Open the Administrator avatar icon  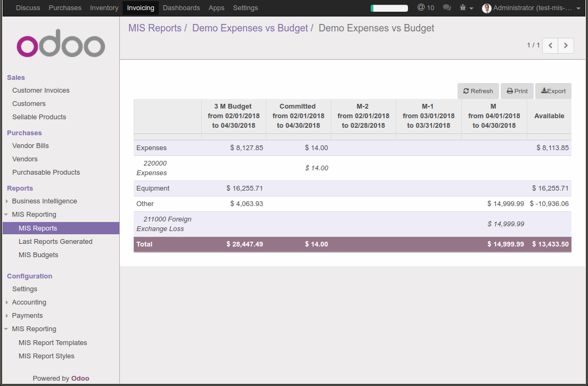pyautogui.click(x=486, y=8)
